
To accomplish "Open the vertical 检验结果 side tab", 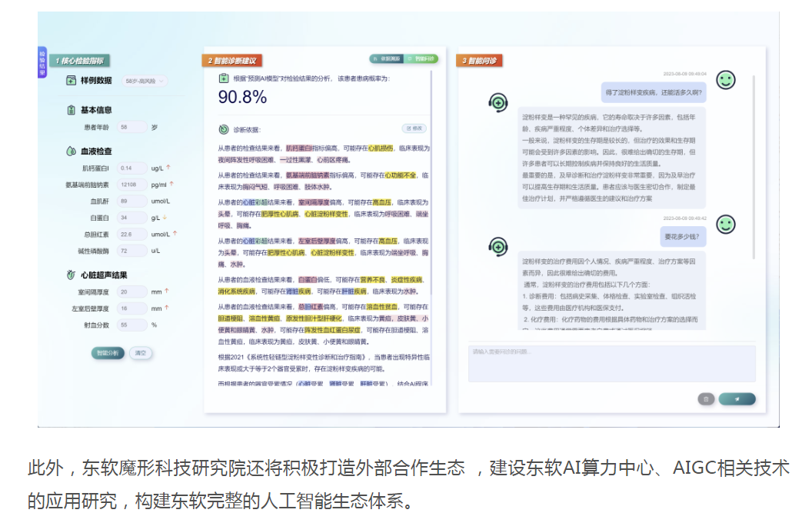I will click(42, 63).
